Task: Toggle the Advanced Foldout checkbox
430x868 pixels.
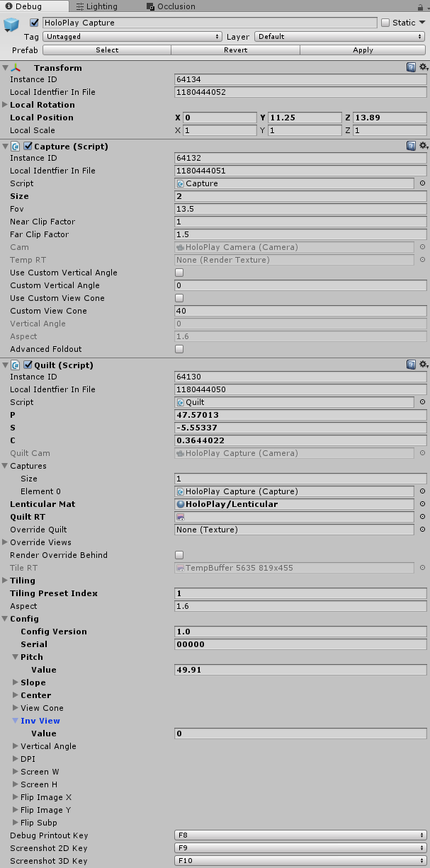Action: [x=179, y=349]
